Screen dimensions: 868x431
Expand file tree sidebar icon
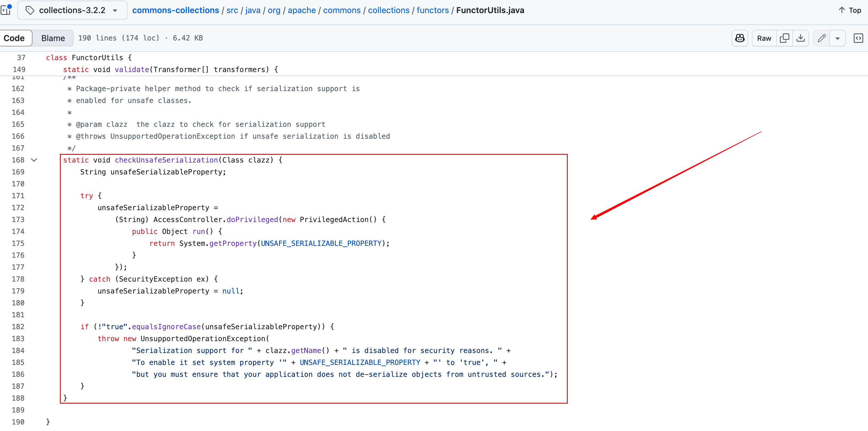[6, 10]
